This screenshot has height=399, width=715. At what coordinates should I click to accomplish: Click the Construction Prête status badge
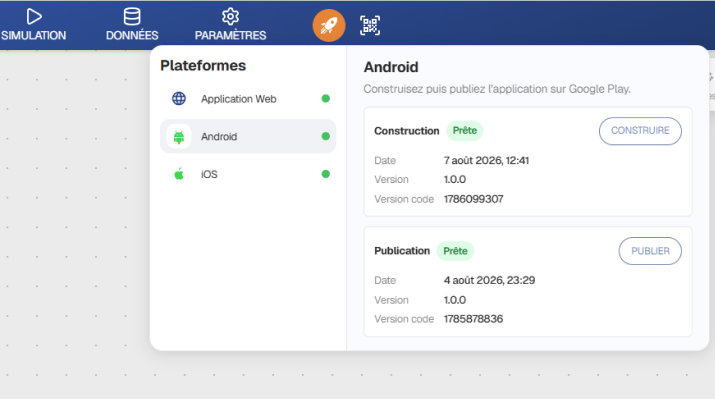point(465,131)
